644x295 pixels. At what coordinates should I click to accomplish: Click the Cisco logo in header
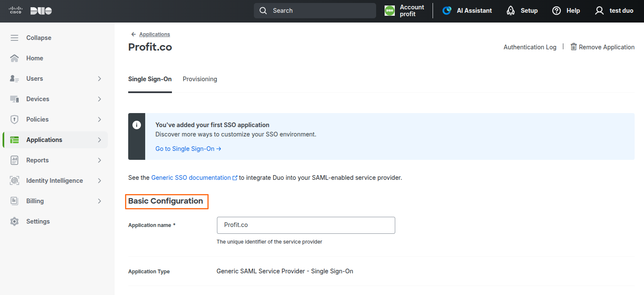16,11
